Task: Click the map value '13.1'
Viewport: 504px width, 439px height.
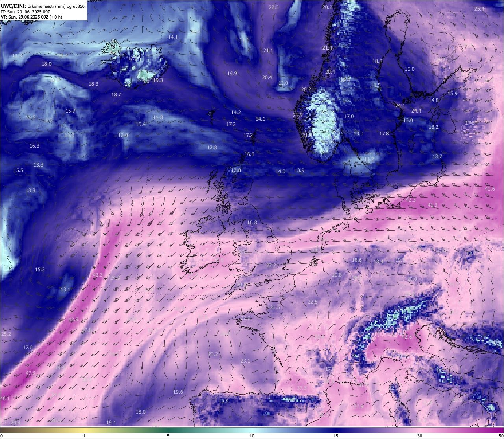Action: pyautogui.click(x=65, y=289)
